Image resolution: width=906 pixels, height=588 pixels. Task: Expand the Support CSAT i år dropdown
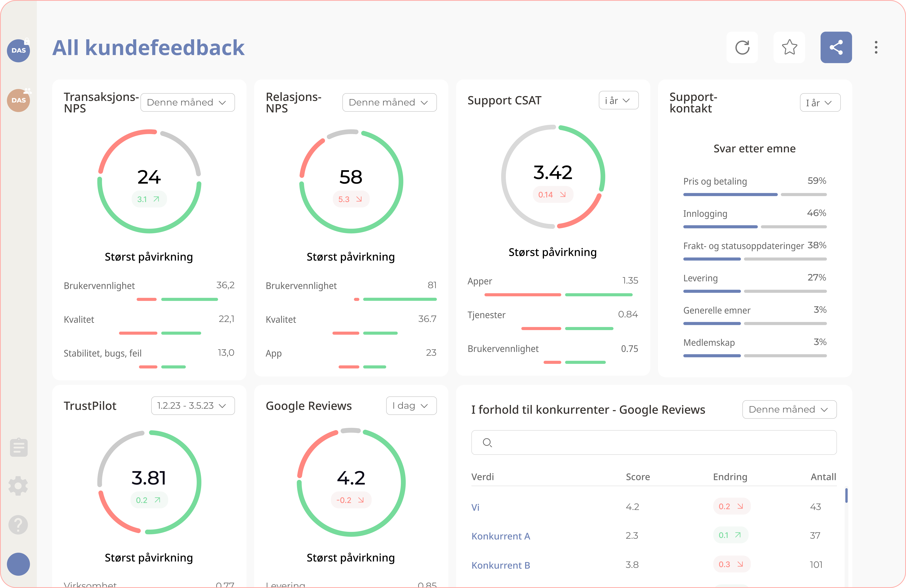618,101
